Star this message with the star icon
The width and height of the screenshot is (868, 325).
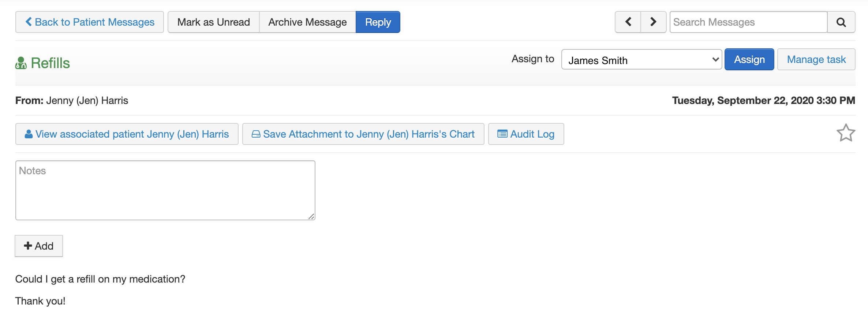click(x=846, y=133)
